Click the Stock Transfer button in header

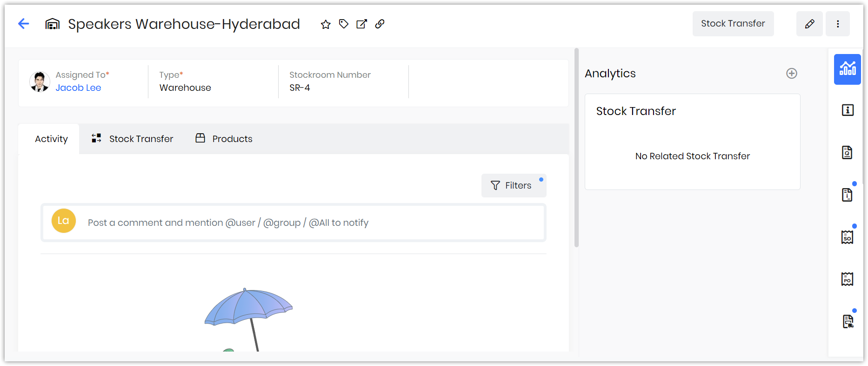(x=733, y=24)
